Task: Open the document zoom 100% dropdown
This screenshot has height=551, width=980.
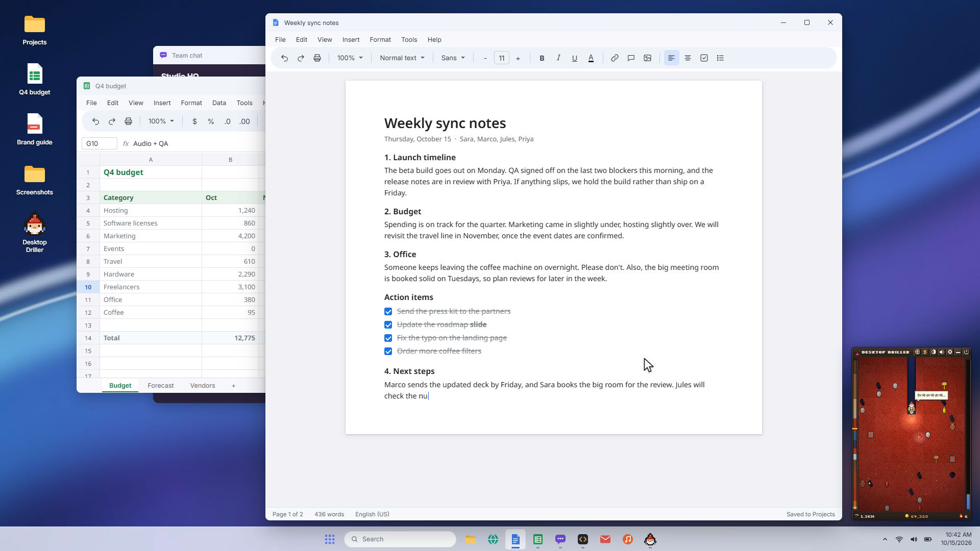Action: coord(350,58)
